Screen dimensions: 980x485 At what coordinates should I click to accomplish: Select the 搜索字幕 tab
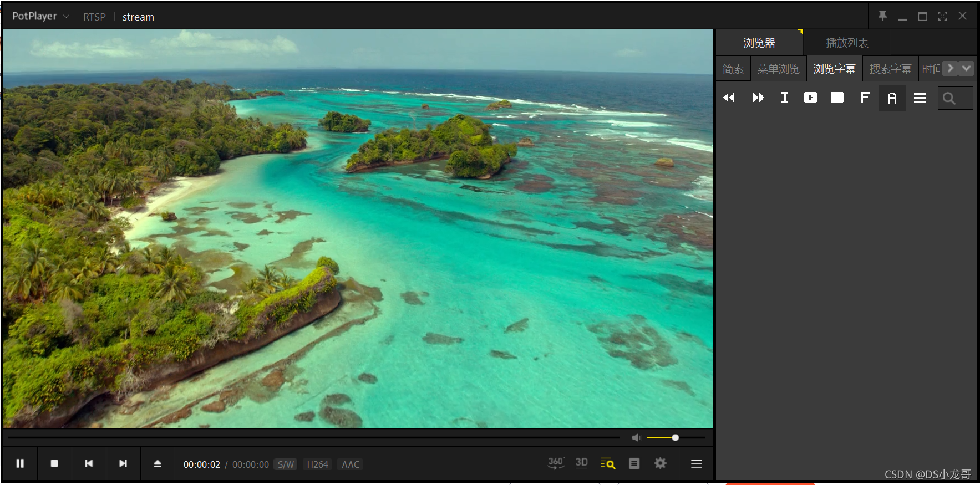(x=890, y=69)
